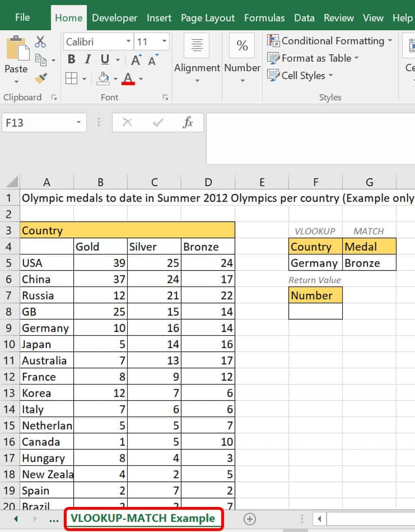
Task: Increase font size with larger A
Action: point(136,60)
